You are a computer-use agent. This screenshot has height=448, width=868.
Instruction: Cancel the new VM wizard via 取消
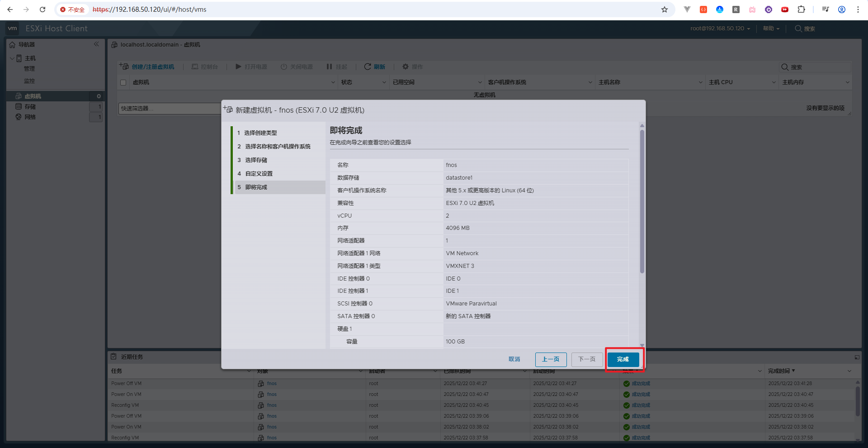[514, 359]
